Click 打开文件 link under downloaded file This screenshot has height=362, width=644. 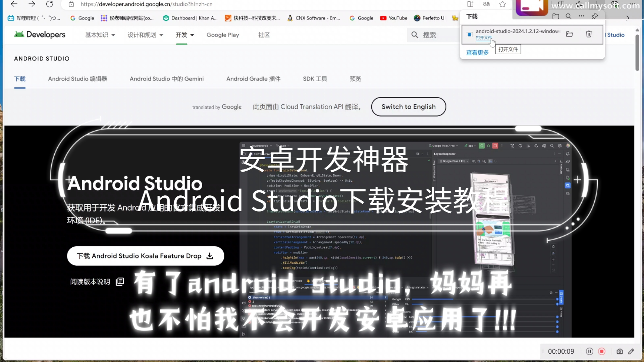pos(484,38)
